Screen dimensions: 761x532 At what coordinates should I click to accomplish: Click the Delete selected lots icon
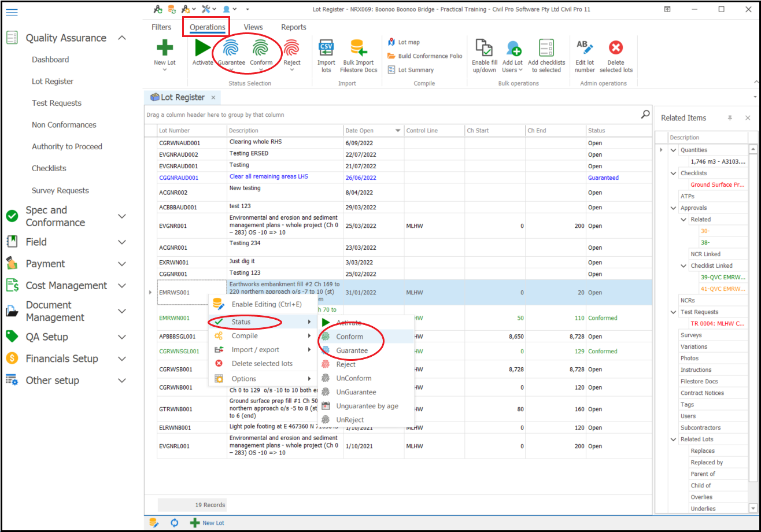coord(615,49)
